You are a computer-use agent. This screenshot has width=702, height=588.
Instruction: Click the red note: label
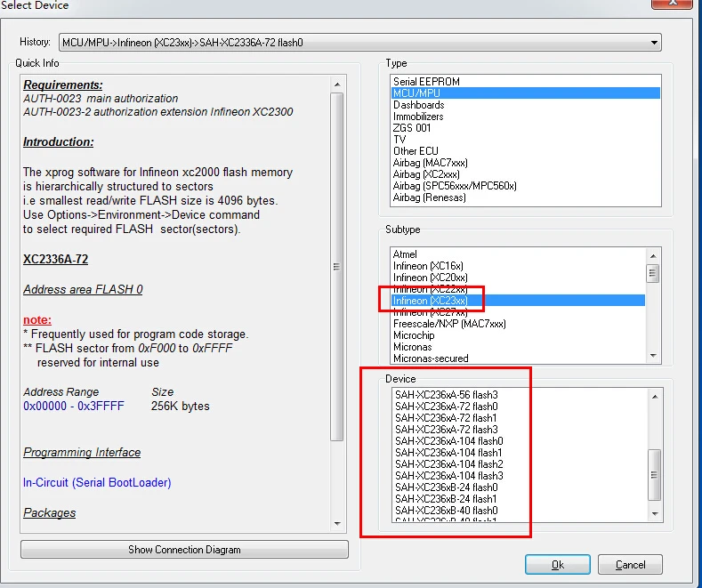37,320
